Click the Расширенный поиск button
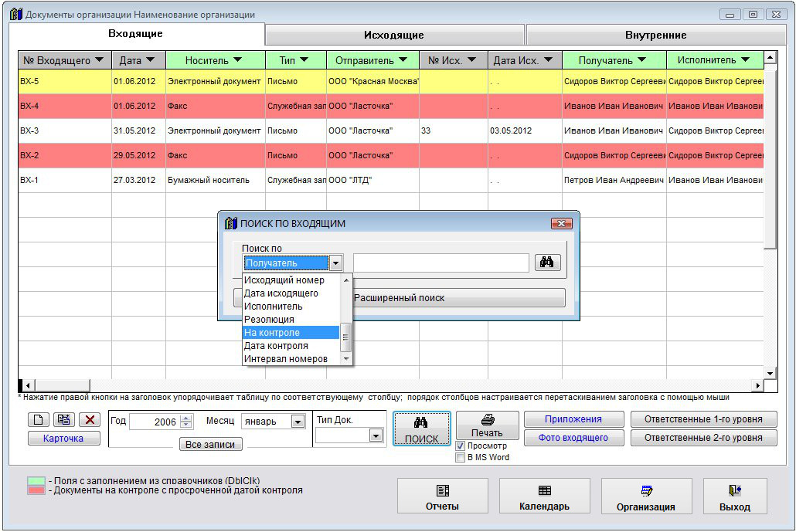Viewport: 796px width, 532px height. point(458,298)
